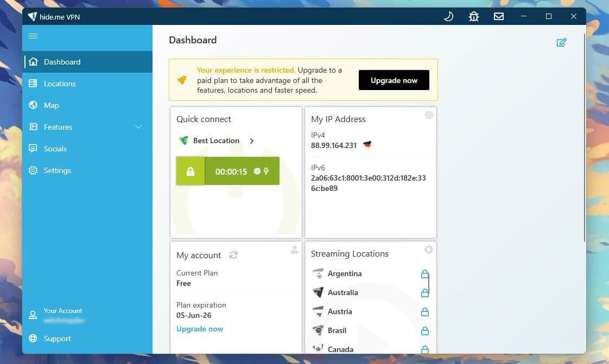Click plan expiration date 05-Jun-26
The width and height of the screenshot is (609, 364).
(194, 316)
